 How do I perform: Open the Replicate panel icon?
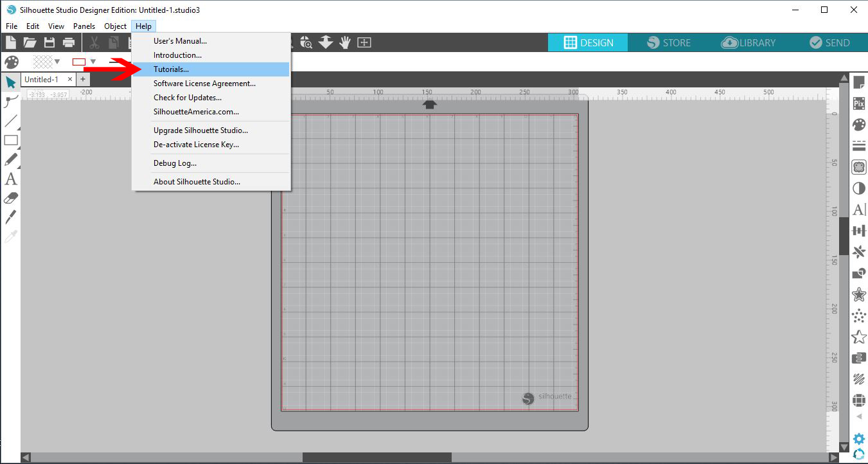(x=858, y=252)
